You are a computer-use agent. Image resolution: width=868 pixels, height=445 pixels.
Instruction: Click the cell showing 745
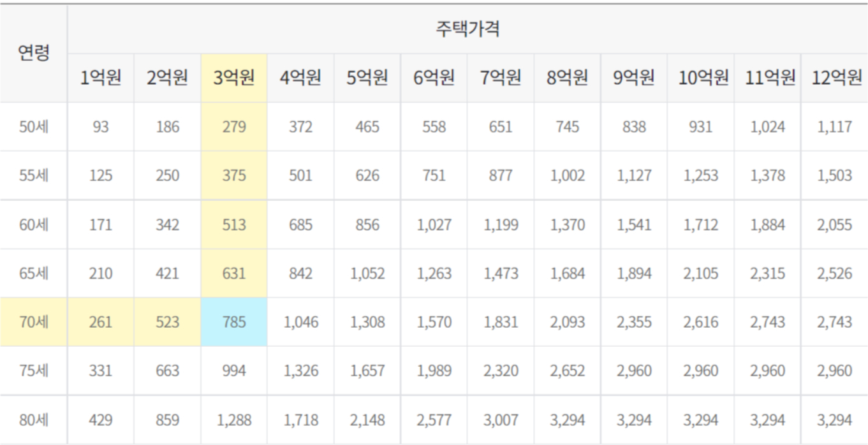coord(567,127)
